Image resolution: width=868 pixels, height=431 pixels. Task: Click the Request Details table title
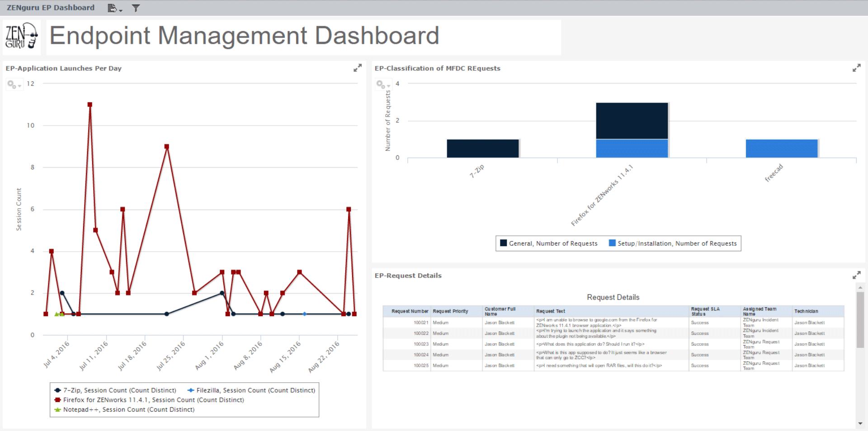click(x=613, y=297)
